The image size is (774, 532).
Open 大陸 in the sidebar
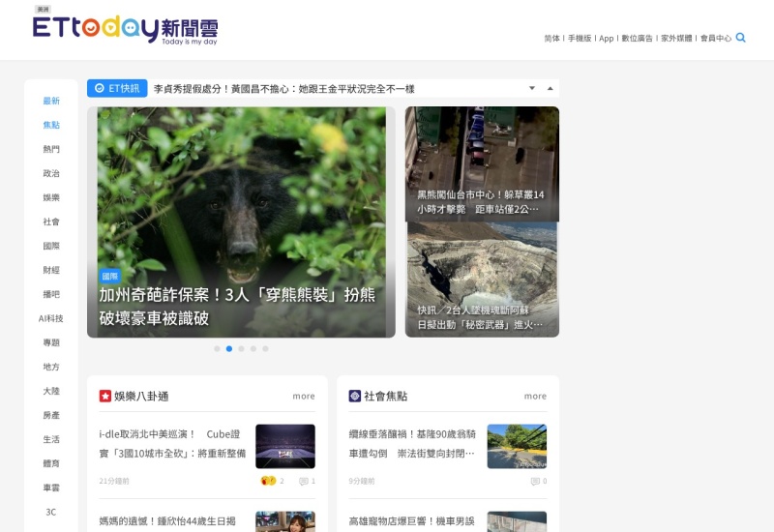51,391
